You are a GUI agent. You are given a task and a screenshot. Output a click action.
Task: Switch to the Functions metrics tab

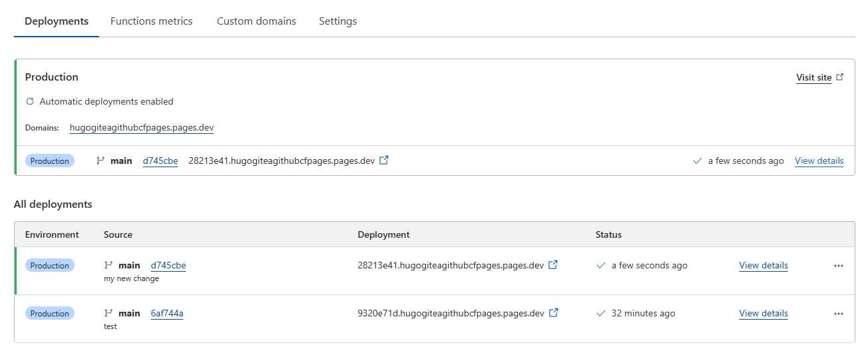point(151,21)
